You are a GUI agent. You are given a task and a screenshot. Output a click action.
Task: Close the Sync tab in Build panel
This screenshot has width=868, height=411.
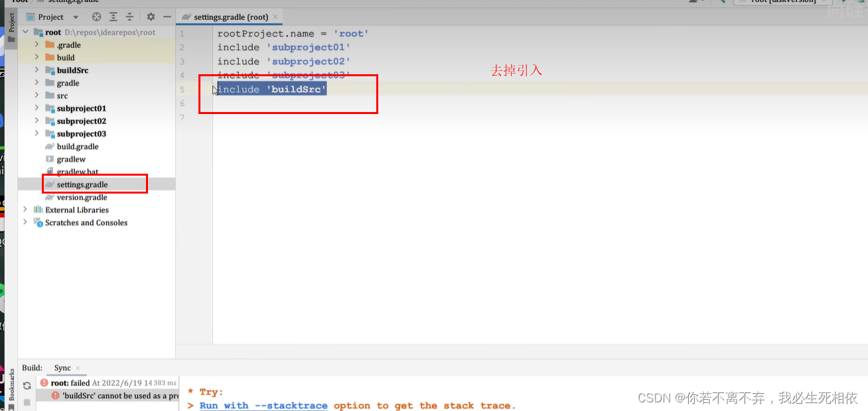click(x=78, y=368)
